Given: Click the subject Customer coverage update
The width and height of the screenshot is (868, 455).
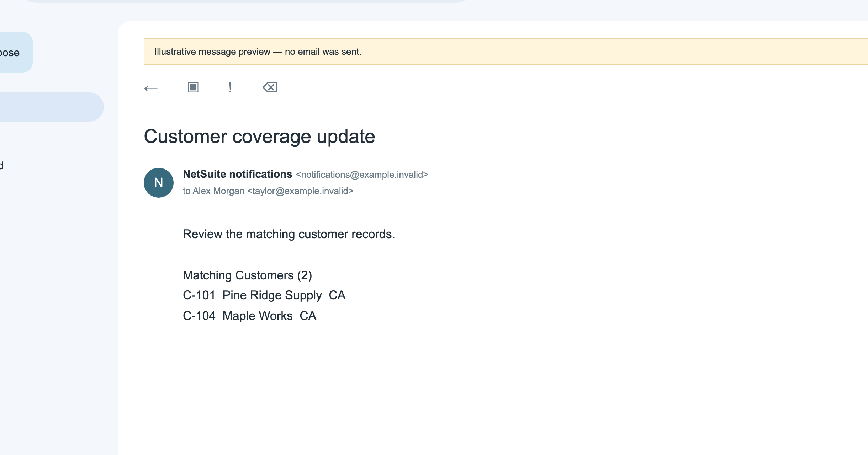Looking at the screenshot, I should [259, 136].
